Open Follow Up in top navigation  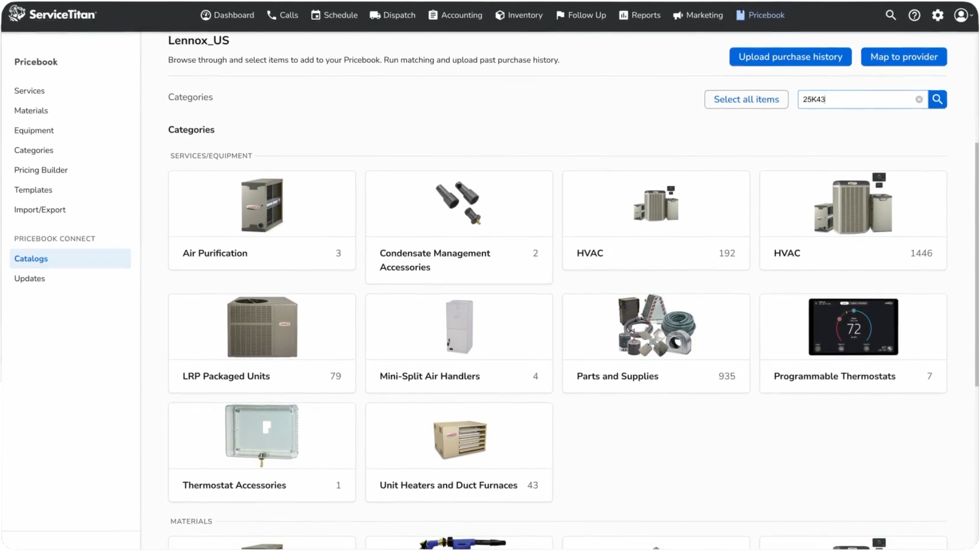(x=581, y=15)
